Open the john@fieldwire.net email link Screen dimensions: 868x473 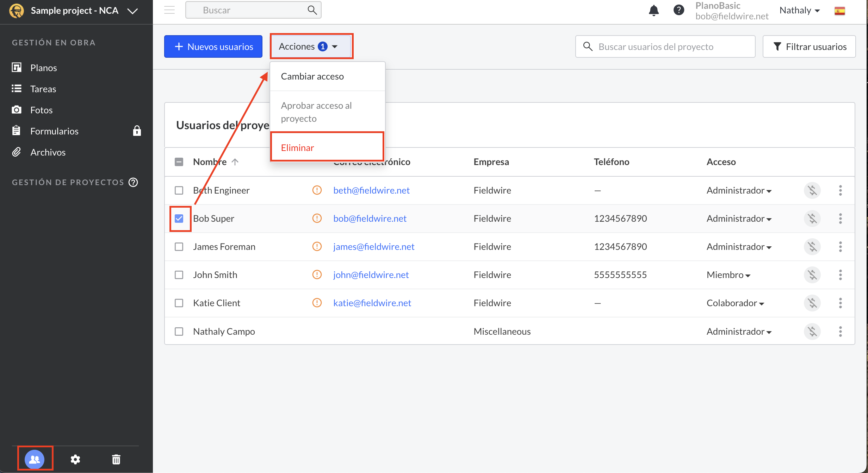371,275
